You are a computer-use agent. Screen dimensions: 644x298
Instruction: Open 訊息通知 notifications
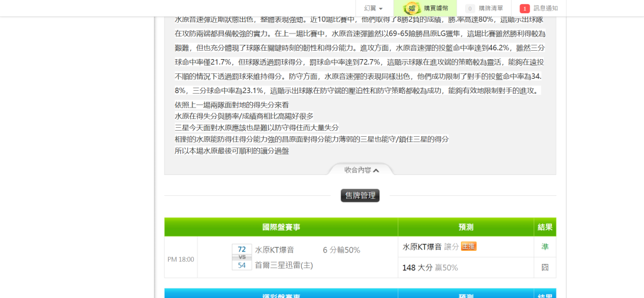point(546,8)
